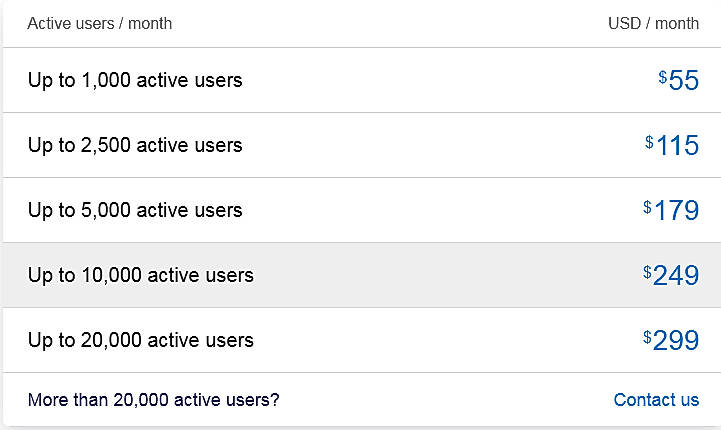Viewport: 721px width, 430px height.
Task: Click the 299 price figure
Action: point(676,341)
